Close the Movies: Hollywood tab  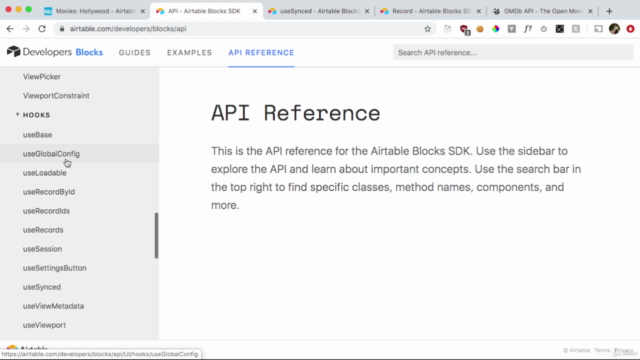click(142, 11)
